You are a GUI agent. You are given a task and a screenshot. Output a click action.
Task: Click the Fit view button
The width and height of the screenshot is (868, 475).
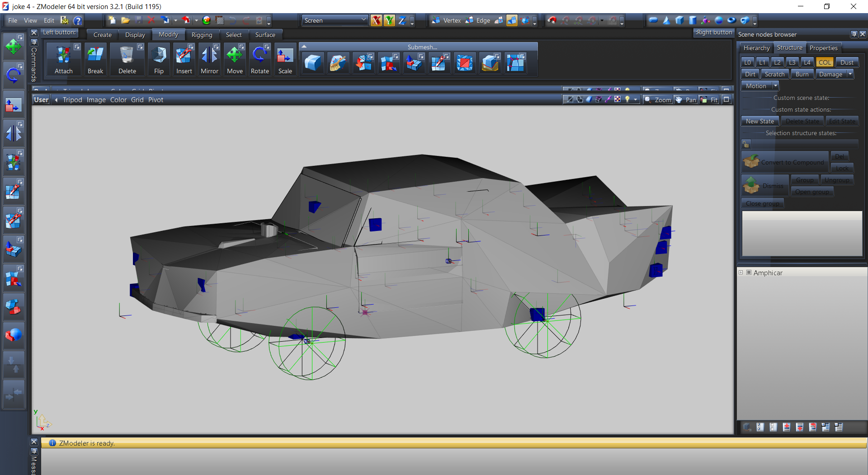click(x=709, y=100)
